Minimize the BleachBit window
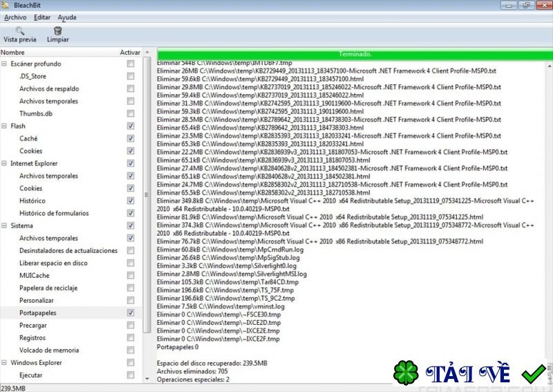553x392 pixels. 509,5
